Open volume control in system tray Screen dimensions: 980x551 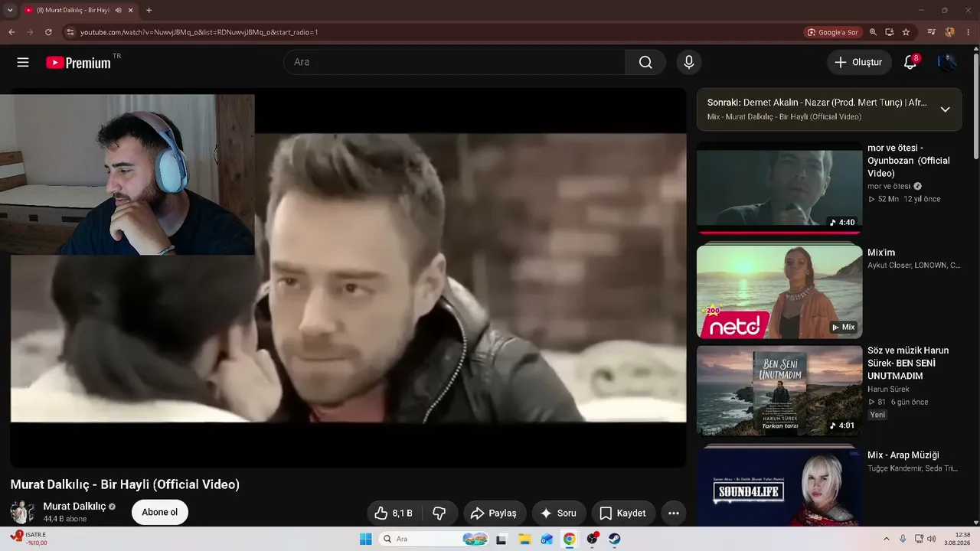click(x=931, y=539)
